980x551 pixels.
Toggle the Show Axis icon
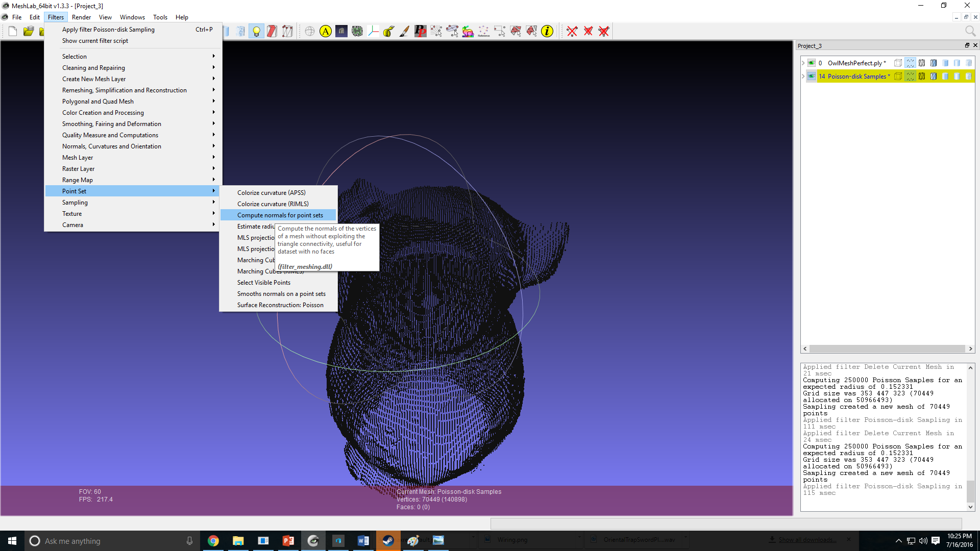pyautogui.click(x=373, y=32)
